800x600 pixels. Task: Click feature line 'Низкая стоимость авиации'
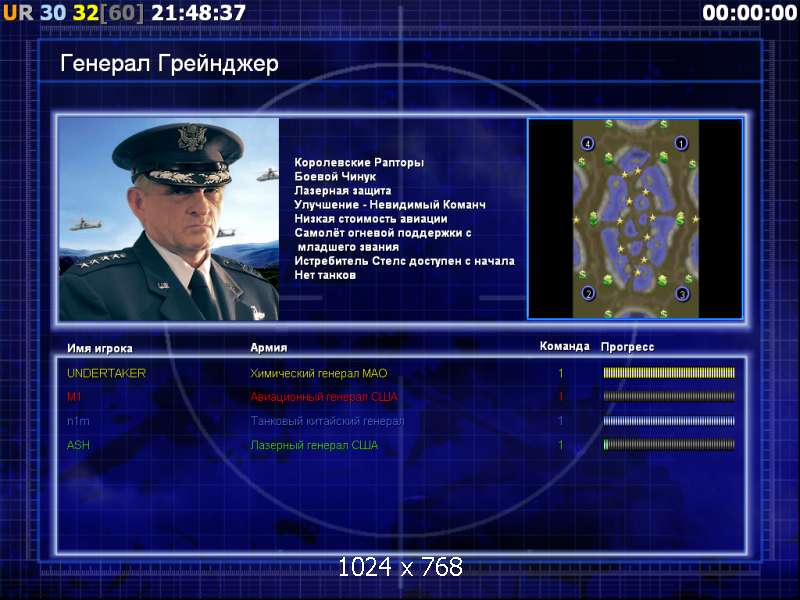(x=371, y=219)
